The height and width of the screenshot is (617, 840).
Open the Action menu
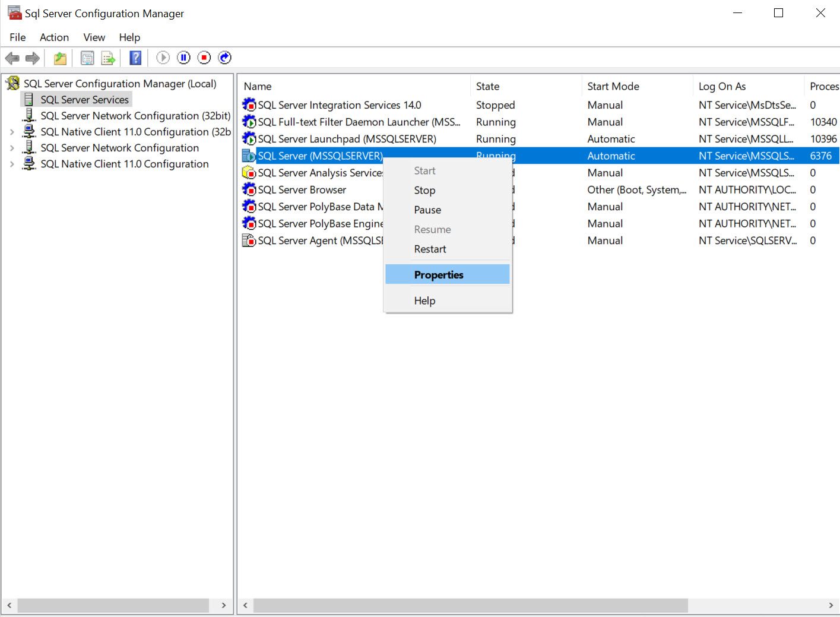point(55,37)
